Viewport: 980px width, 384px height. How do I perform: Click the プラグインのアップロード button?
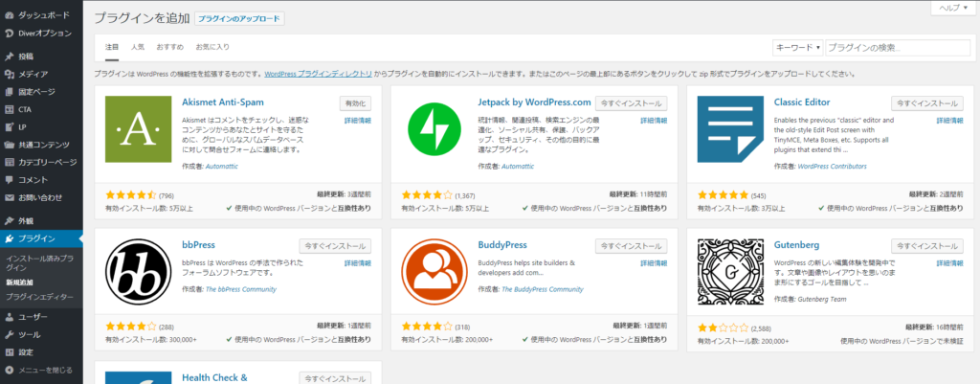(x=240, y=19)
